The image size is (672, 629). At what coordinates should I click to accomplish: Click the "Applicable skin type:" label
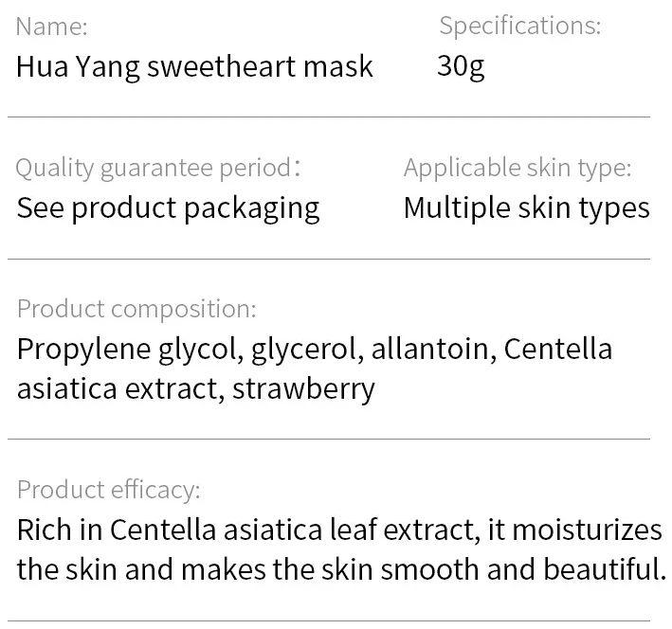click(517, 169)
